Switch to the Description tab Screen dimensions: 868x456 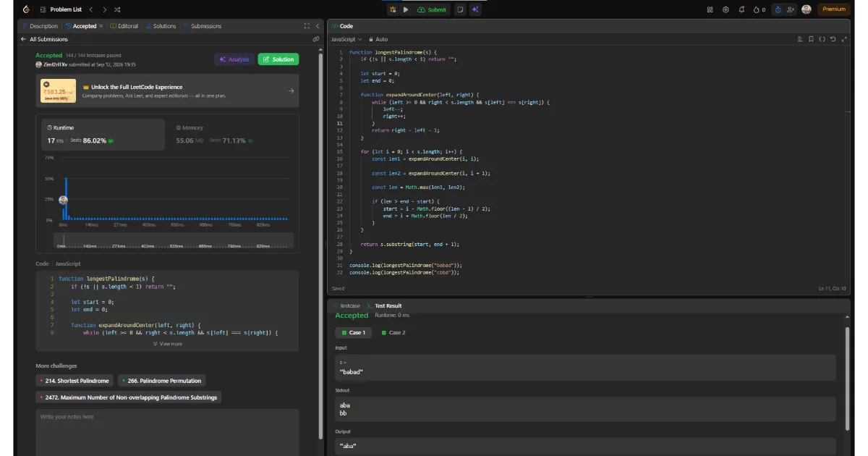[40, 26]
